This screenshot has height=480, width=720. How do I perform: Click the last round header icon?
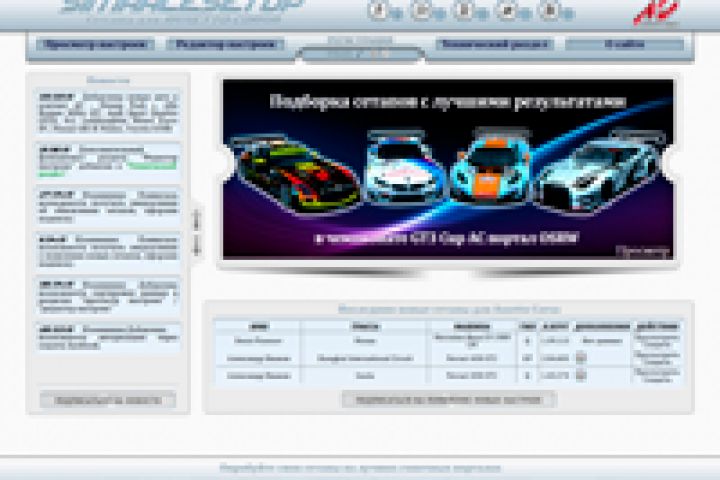pyautogui.click(x=549, y=10)
